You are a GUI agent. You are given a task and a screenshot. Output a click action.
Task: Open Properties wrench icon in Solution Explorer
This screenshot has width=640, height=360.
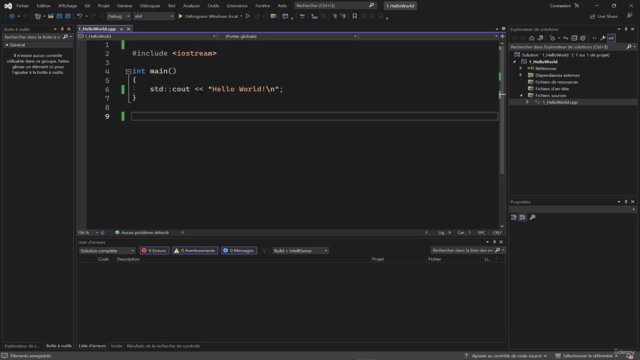pos(603,38)
